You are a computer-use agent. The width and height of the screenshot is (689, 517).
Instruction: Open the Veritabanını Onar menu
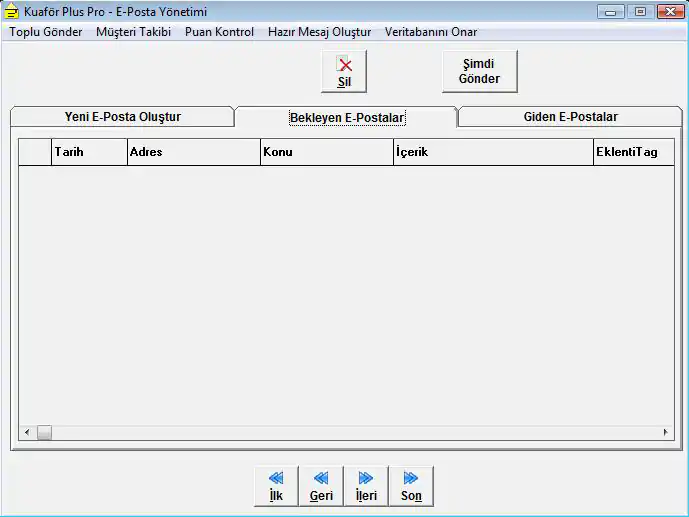(431, 32)
